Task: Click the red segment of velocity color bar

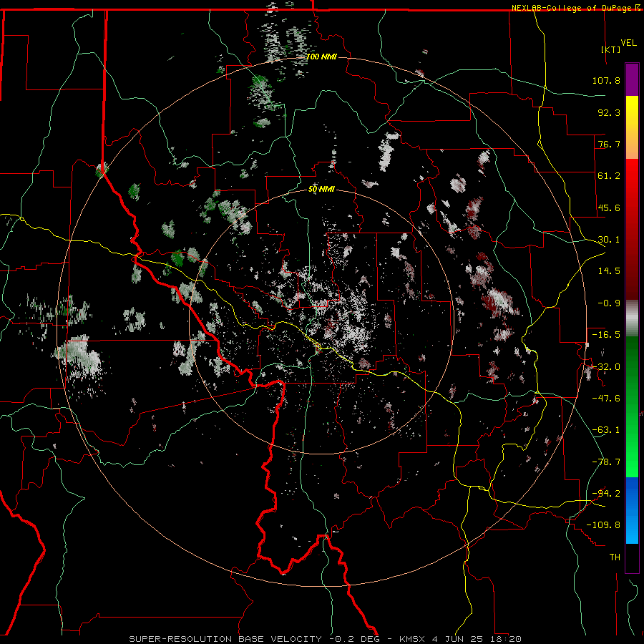Action: (x=632, y=229)
